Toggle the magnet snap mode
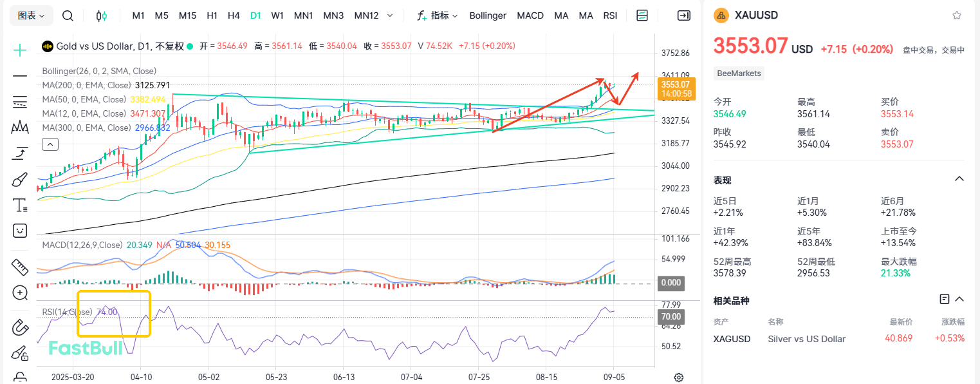Image resolution: width=980 pixels, height=384 pixels. coord(20,327)
